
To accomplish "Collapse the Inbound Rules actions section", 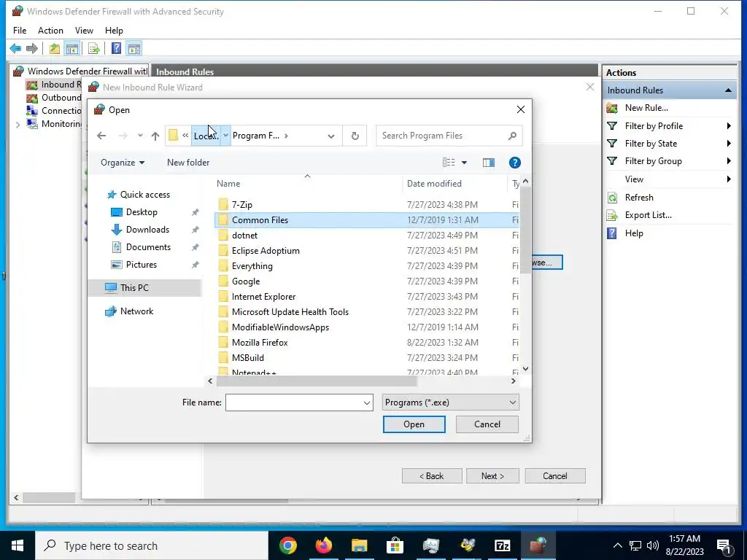I will pyautogui.click(x=728, y=90).
